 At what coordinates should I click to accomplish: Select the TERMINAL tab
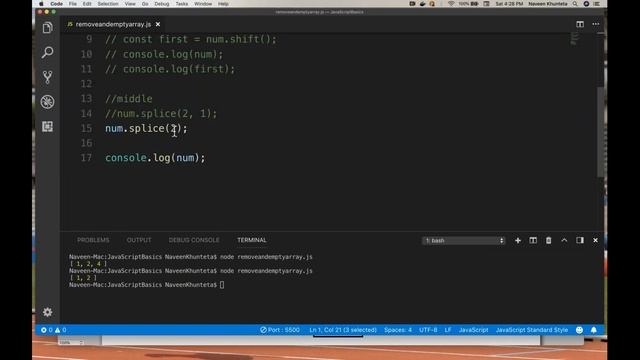[252, 240]
